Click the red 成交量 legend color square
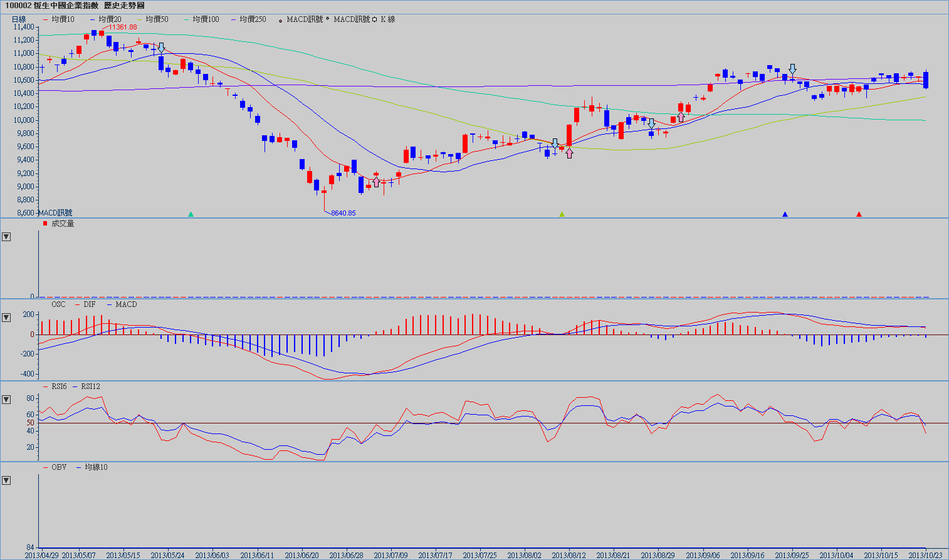The height and width of the screenshot is (560, 949). click(45, 224)
